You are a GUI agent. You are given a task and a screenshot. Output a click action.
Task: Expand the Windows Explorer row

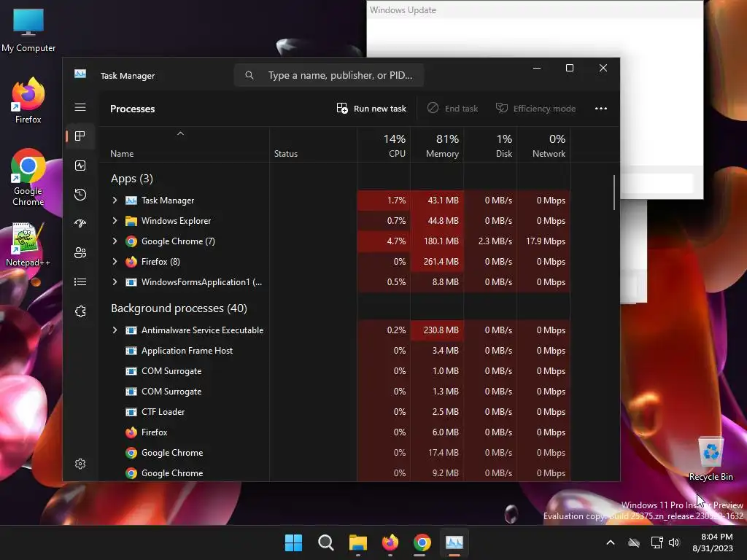[x=115, y=220]
